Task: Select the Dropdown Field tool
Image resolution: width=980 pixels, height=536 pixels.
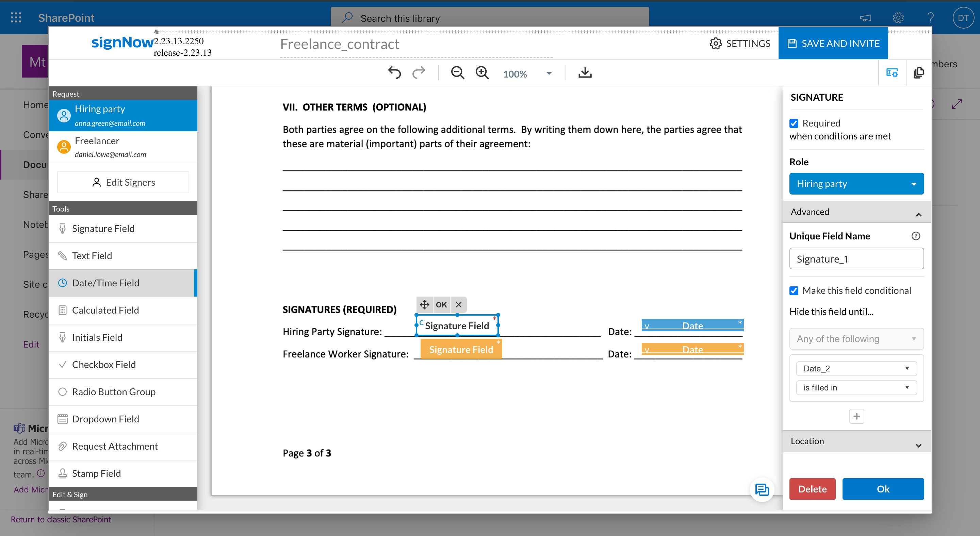Action: [105, 419]
